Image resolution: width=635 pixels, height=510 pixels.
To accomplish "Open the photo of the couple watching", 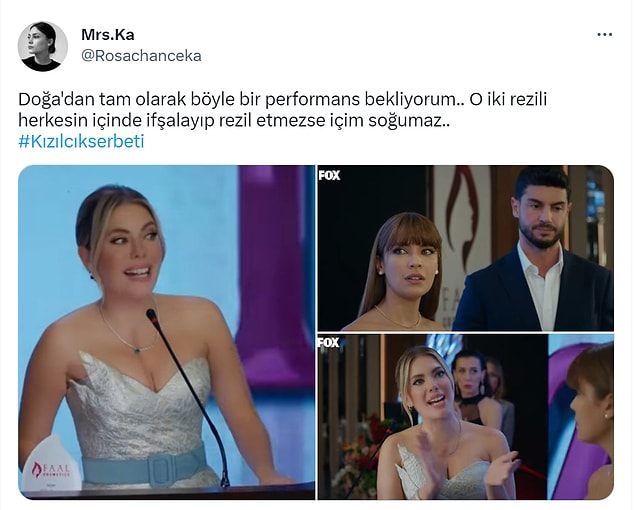I will (466, 248).
